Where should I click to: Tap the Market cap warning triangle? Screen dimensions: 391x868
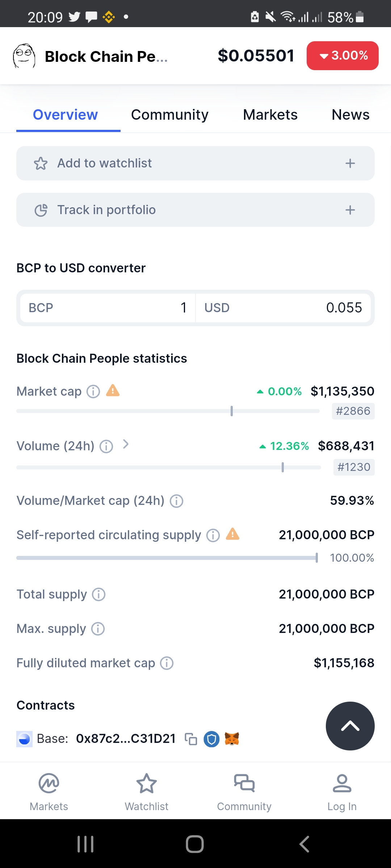[113, 391]
